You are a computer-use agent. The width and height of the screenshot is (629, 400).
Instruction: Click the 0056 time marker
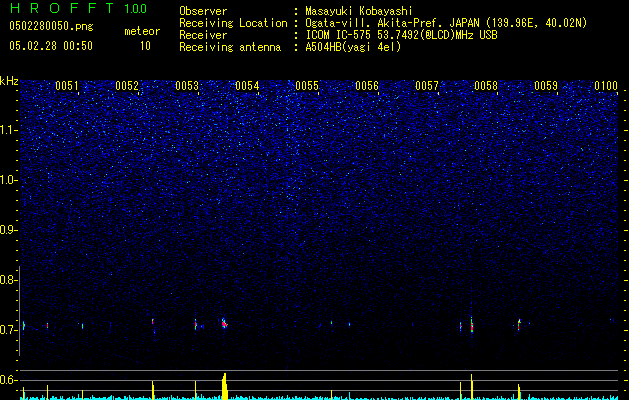(x=367, y=86)
